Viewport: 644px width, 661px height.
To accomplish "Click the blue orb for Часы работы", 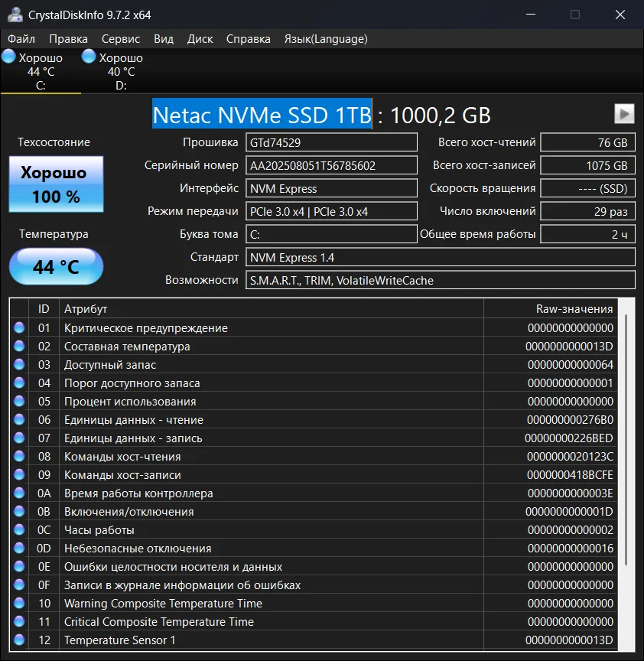I will point(19,530).
